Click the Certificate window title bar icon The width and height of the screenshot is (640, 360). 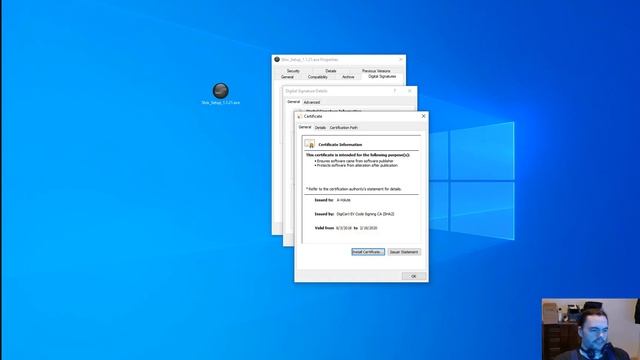[300, 116]
